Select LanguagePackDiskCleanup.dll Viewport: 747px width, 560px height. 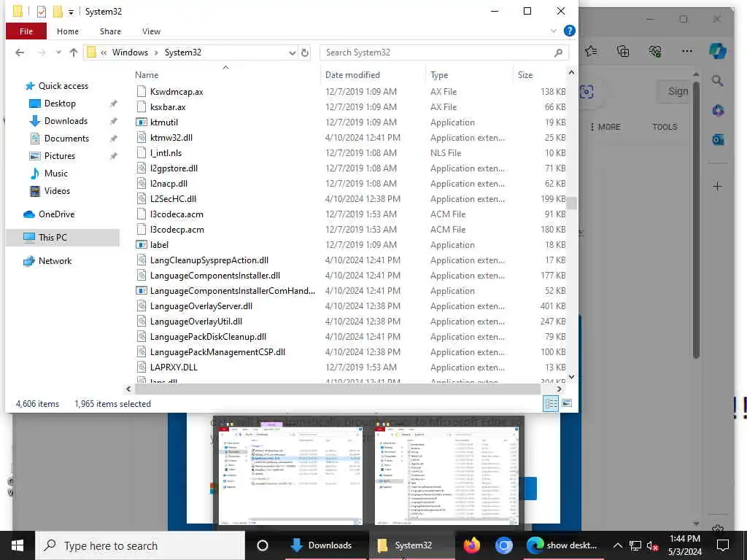pyautogui.click(x=208, y=337)
